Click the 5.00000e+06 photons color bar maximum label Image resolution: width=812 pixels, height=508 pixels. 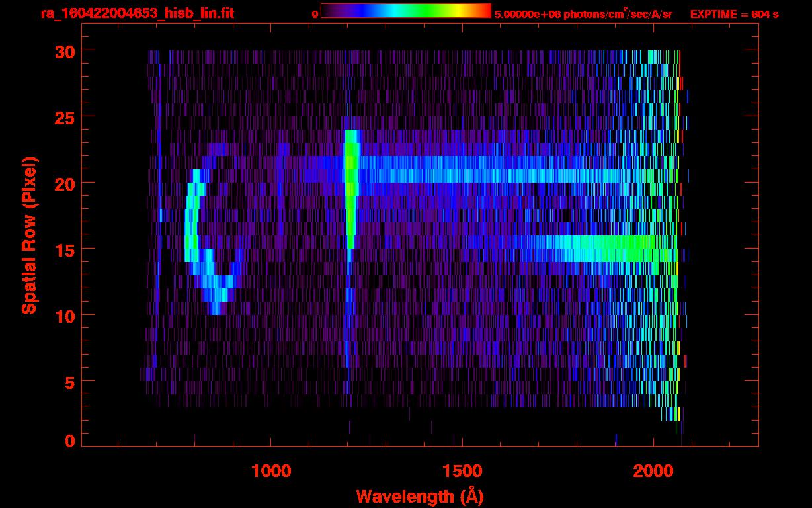(x=583, y=14)
